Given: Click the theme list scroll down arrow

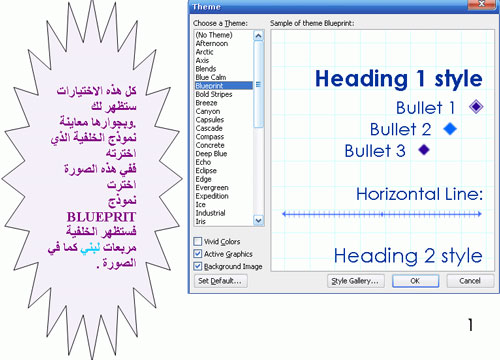Looking at the screenshot, I should coord(258,220).
